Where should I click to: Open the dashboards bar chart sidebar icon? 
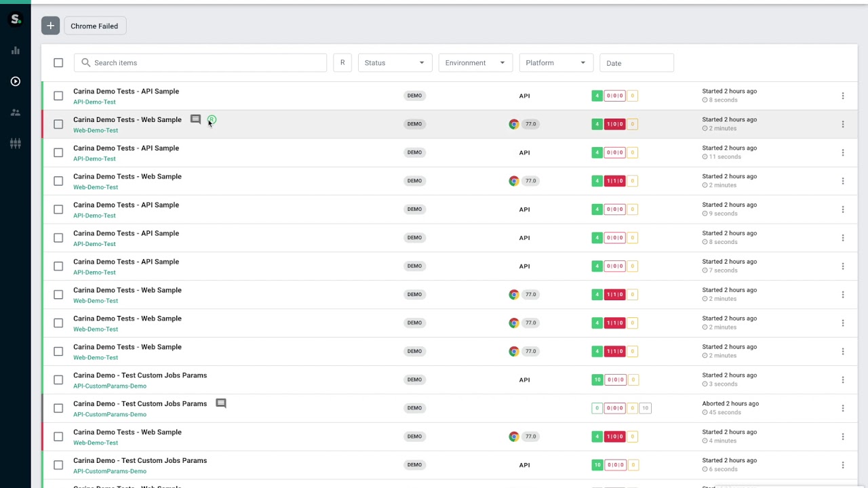[15, 50]
